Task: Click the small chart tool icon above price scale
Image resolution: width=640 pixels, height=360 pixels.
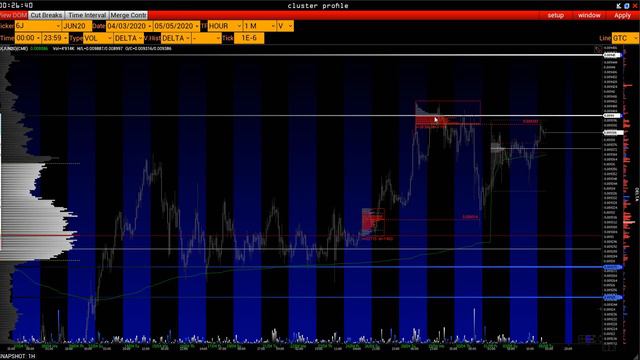Action: click(598, 49)
